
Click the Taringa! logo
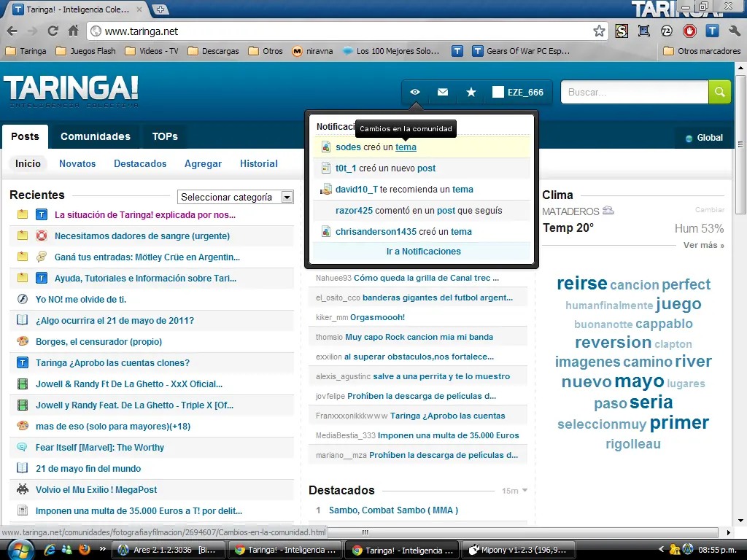tap(71, 91)
